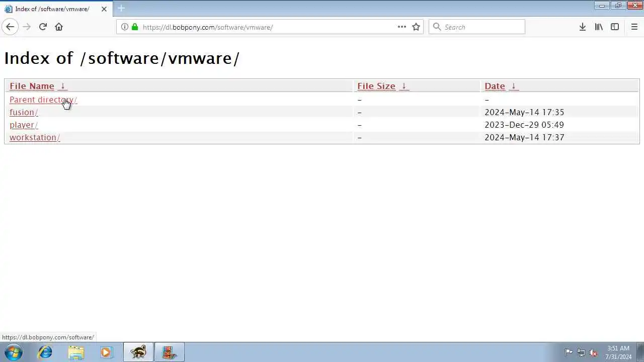Click the Show desktop button
Viewport: 644px width, 362px height.
640,352
